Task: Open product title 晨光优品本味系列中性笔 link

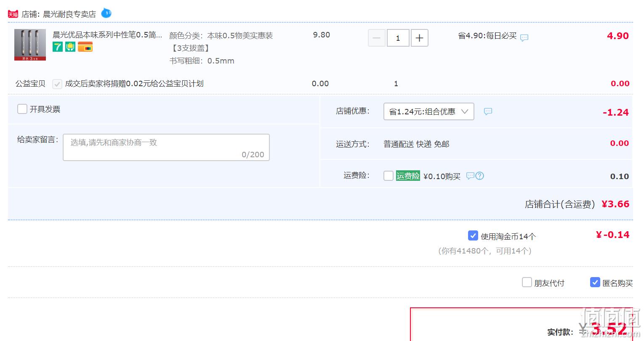Action: (107, 35)
